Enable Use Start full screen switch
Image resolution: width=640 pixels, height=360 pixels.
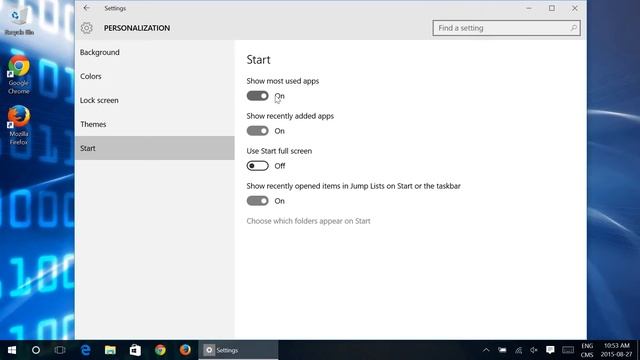point(258,166)
